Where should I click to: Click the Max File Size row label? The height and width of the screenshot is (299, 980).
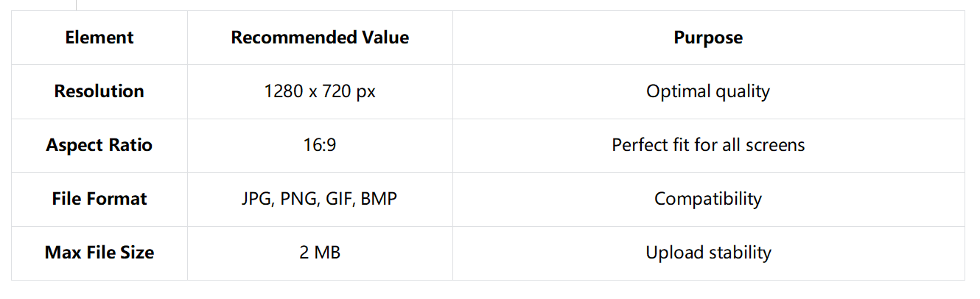99,253
